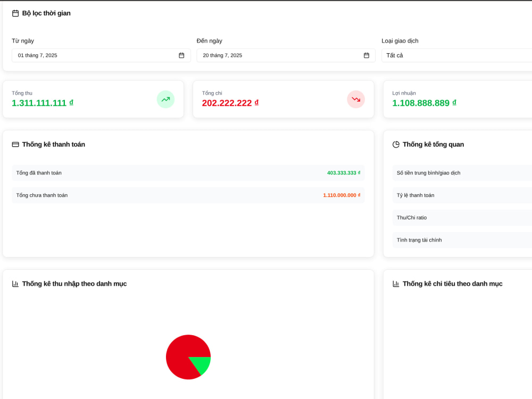Click the amount 403.333.333 đ
The width and height of the screenshot is (532, 399).
343,173
